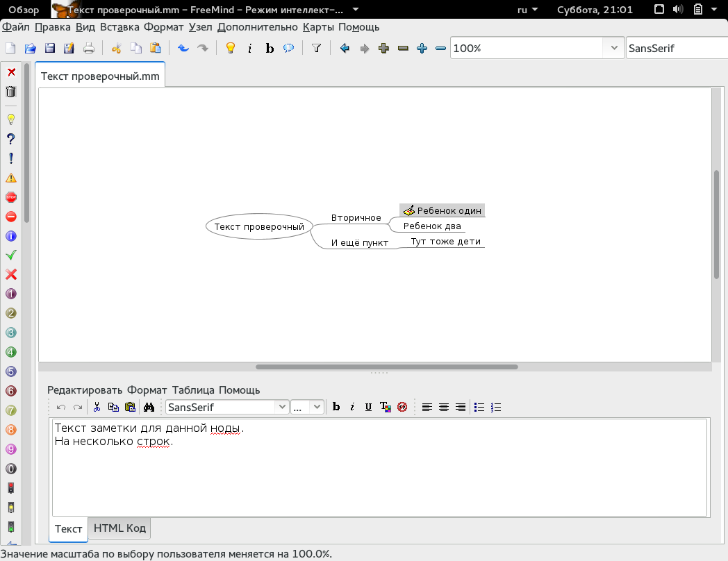The image size is (728, 561).
Task: Open the filter funnel toolbar icon
Action: pos(316,48)
